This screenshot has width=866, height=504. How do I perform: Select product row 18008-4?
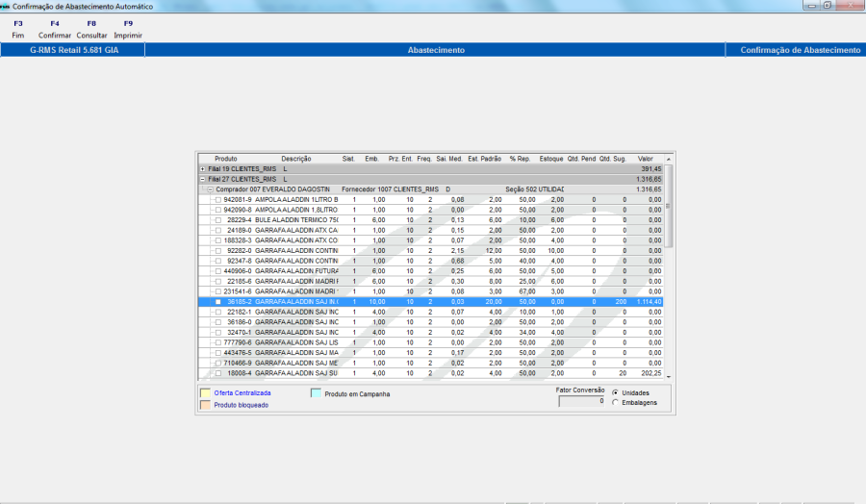click(x=431, y=373)
